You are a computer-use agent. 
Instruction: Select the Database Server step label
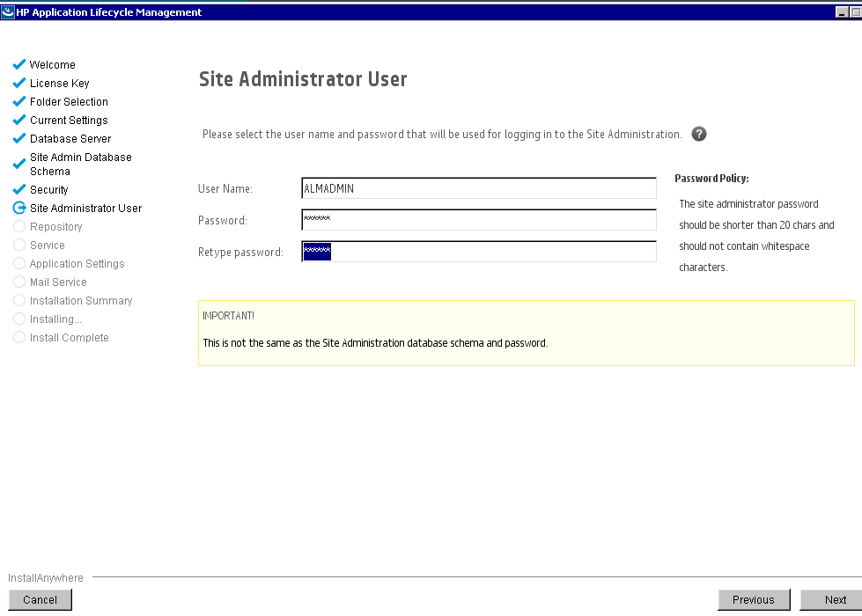(70, 138)
